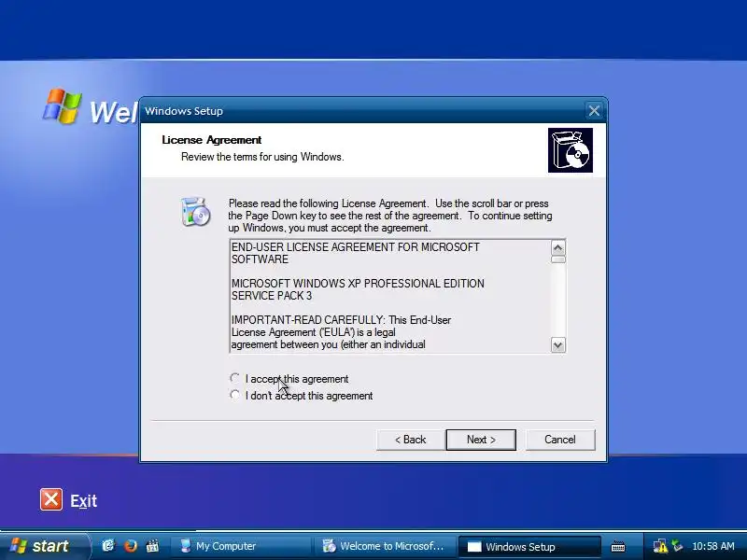
Task: Select "I don't accept this agreement" option
Action: (x=235, y=395)
